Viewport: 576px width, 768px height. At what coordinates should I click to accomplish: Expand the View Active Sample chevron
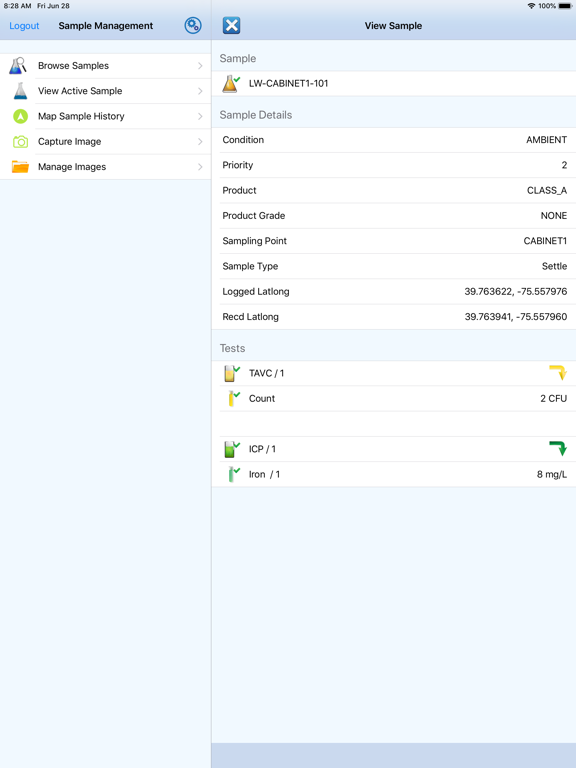tap(200, 91)
